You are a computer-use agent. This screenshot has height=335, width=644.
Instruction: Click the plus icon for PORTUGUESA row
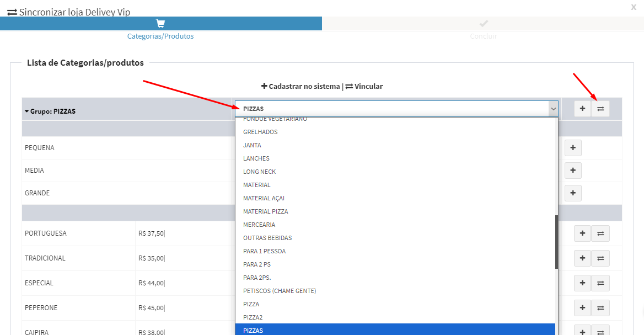pyautogui.click(x=582, y=233)
